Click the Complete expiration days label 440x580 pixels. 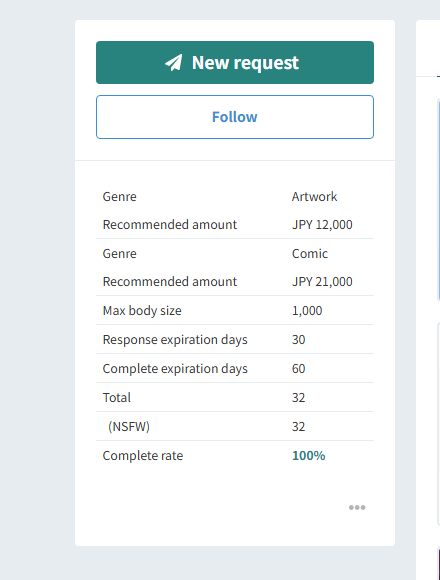pyautogui.click(x=175, y=368)
